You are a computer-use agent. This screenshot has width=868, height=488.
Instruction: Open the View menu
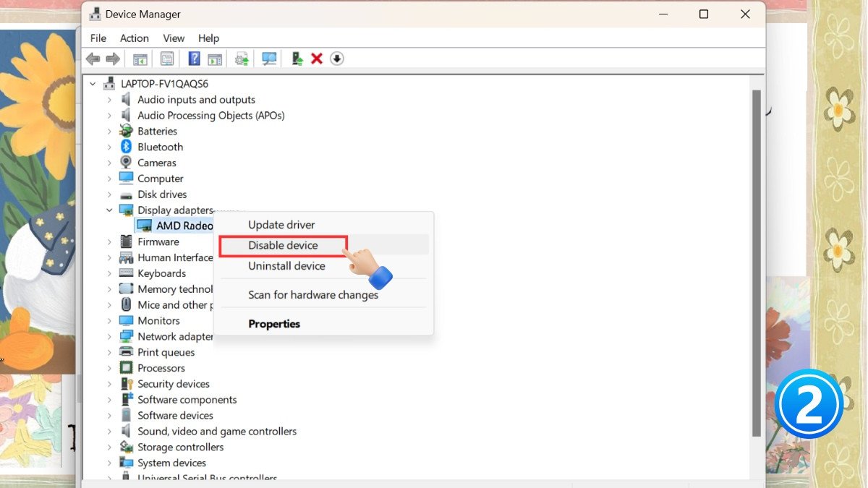[174, 38]
